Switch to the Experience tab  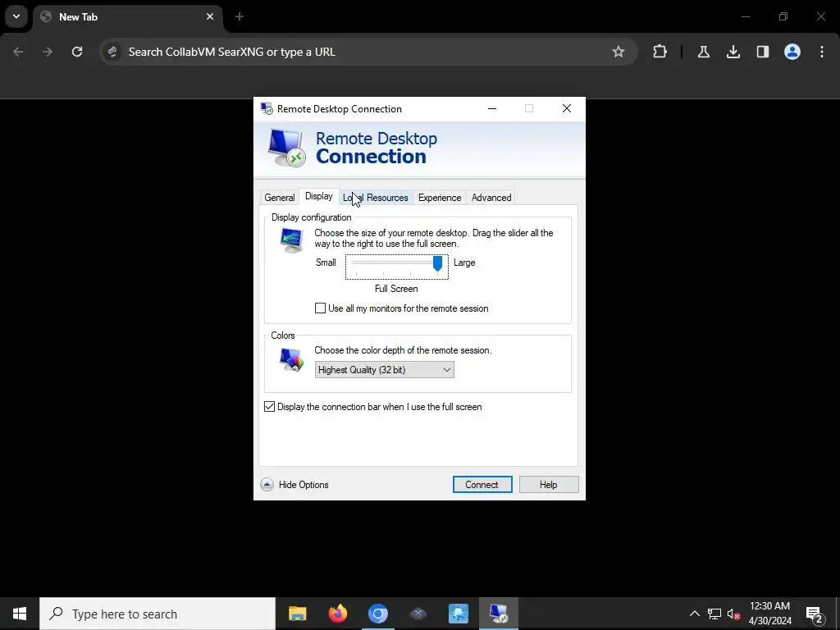440,198
